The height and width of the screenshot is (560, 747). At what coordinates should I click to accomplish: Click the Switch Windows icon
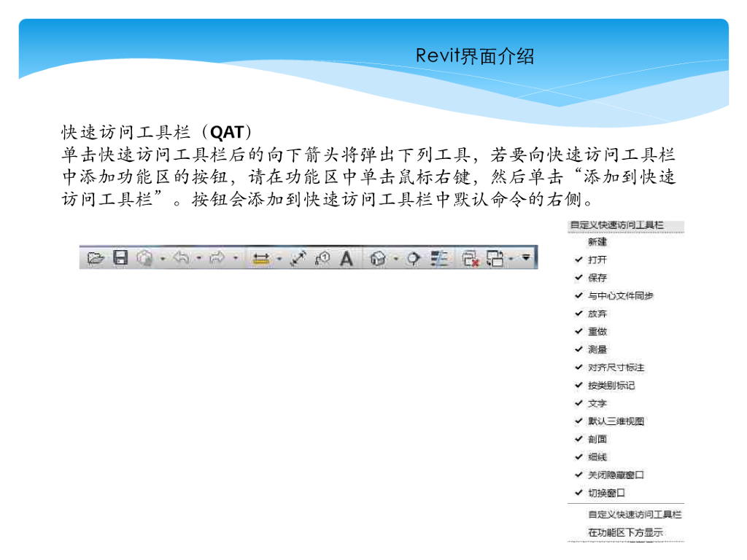pyautogui.click(x=495, y=258)
